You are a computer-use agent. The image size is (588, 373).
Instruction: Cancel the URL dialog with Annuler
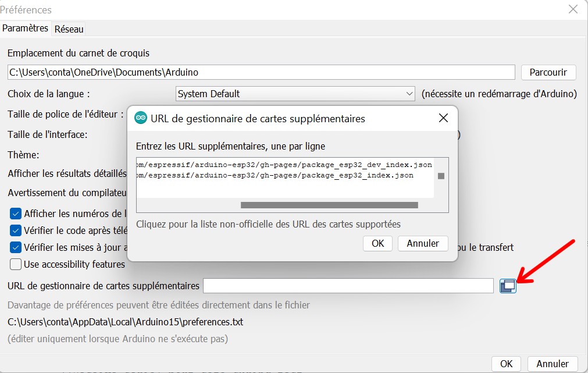click(x=423, y=244)
